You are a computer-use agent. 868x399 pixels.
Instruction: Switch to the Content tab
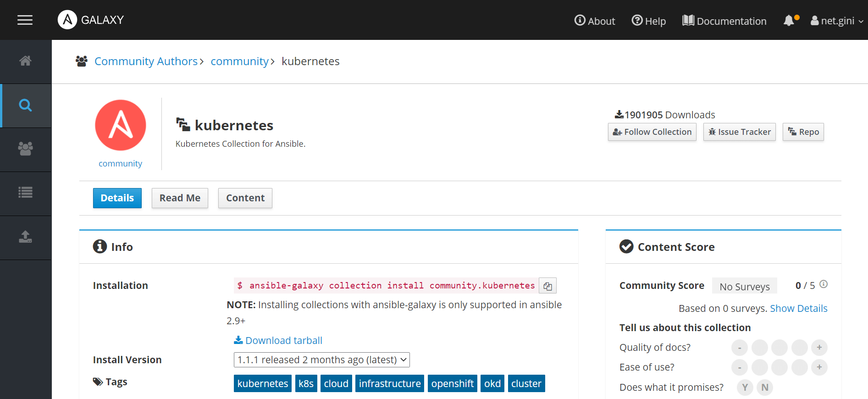point(245,198)
